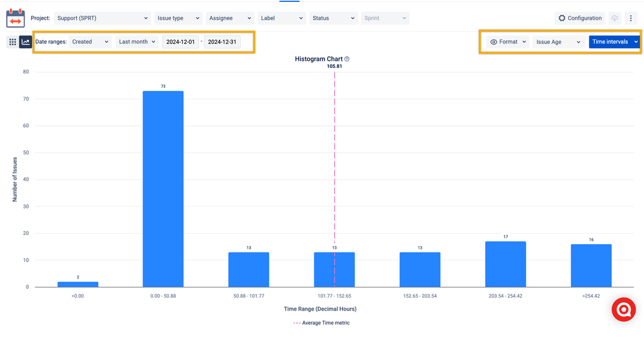Click the cloud export icon
Viewport: 644px width, 341px height.
click(x=614, y=18)
